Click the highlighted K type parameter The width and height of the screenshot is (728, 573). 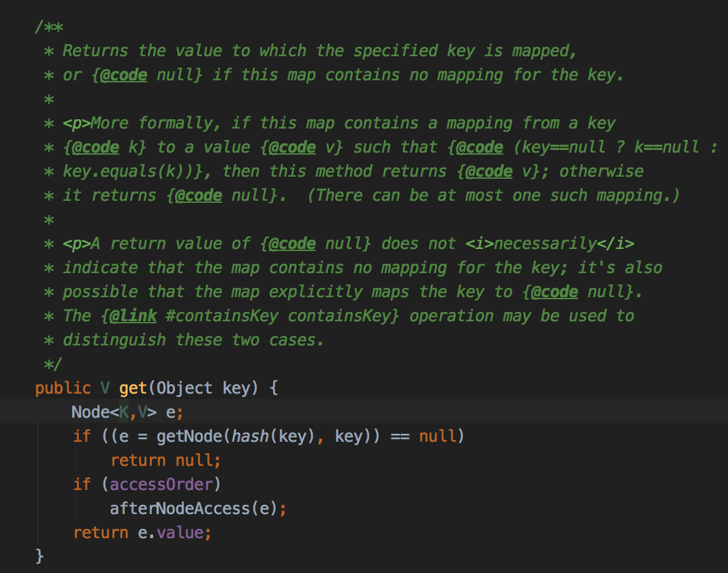click(x=124, y=412)
